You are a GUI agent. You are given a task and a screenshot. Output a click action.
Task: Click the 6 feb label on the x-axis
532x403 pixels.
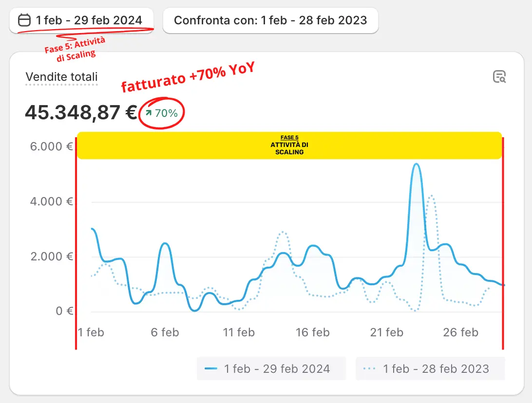165,332
